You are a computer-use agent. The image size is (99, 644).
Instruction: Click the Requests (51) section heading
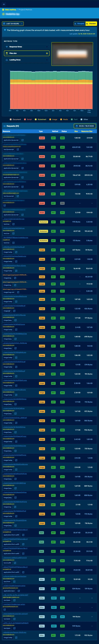12,126
